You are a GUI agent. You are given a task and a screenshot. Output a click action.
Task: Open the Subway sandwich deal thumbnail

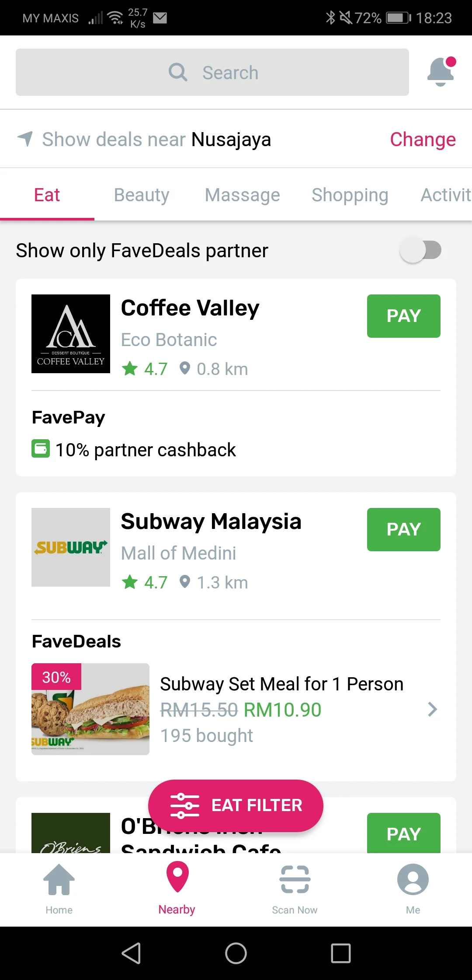pos(90,709)
